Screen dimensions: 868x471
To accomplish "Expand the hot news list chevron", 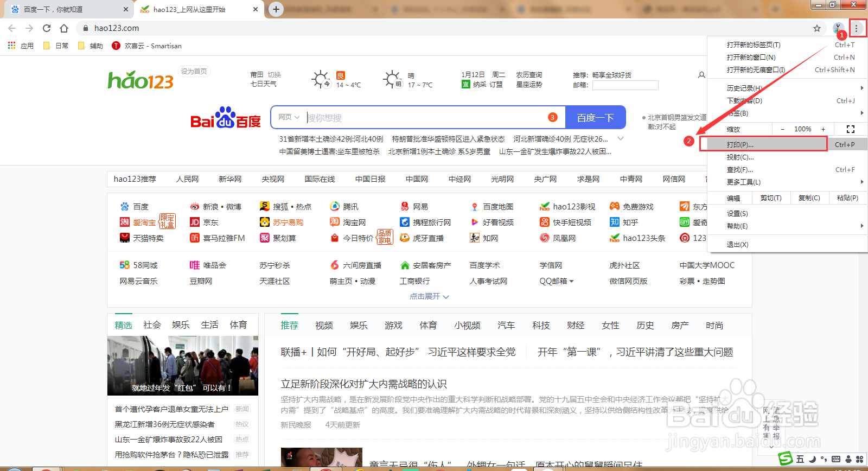I will tap(621, 139).
